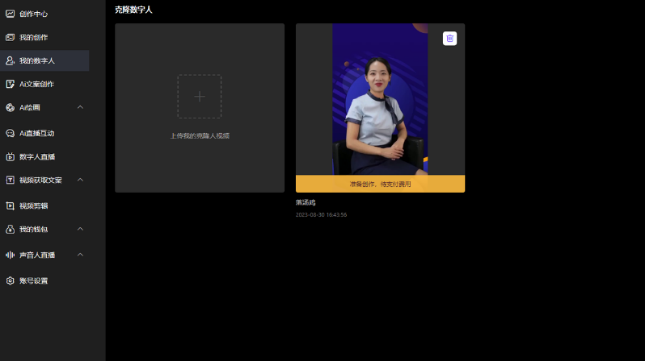Open the 视频获取文案 menu entry
Image resolution: width=645 pixels, height=362 pixels.
(44, 180)
